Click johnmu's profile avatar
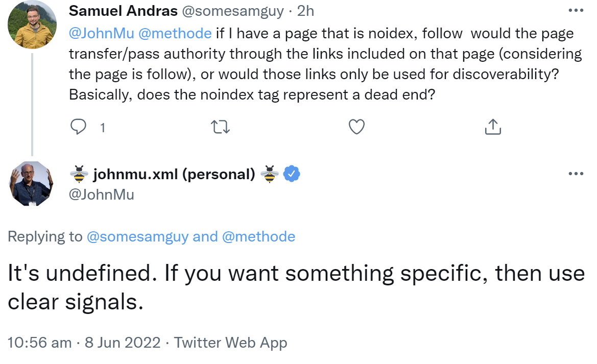The image size is (597, 364). (x=32, y=184)
